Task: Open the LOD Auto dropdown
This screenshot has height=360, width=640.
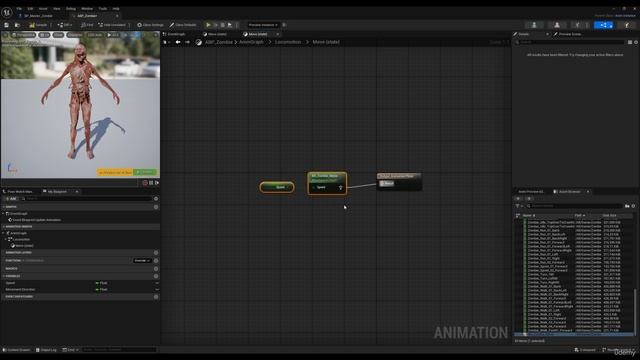Action: pos(95,35)
